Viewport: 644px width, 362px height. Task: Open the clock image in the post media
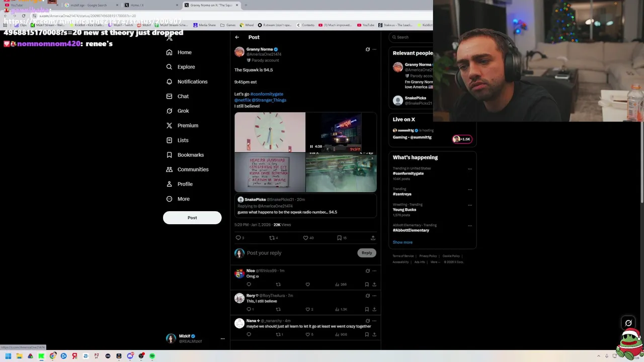[270, 132]
